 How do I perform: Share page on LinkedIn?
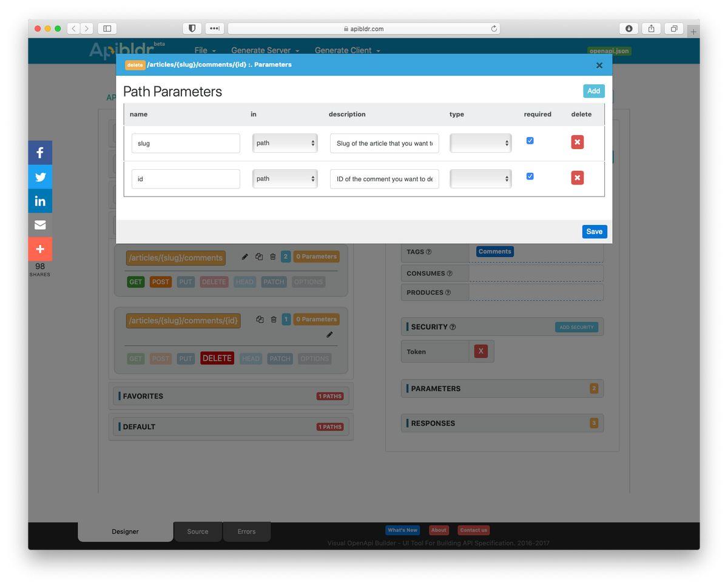pyautogui.click(x=40, y=201)
